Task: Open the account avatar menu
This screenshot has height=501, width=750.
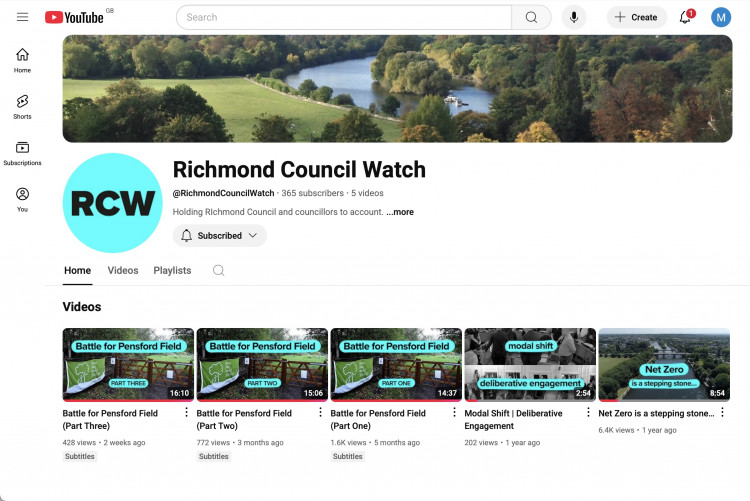Action: point(720,18)
